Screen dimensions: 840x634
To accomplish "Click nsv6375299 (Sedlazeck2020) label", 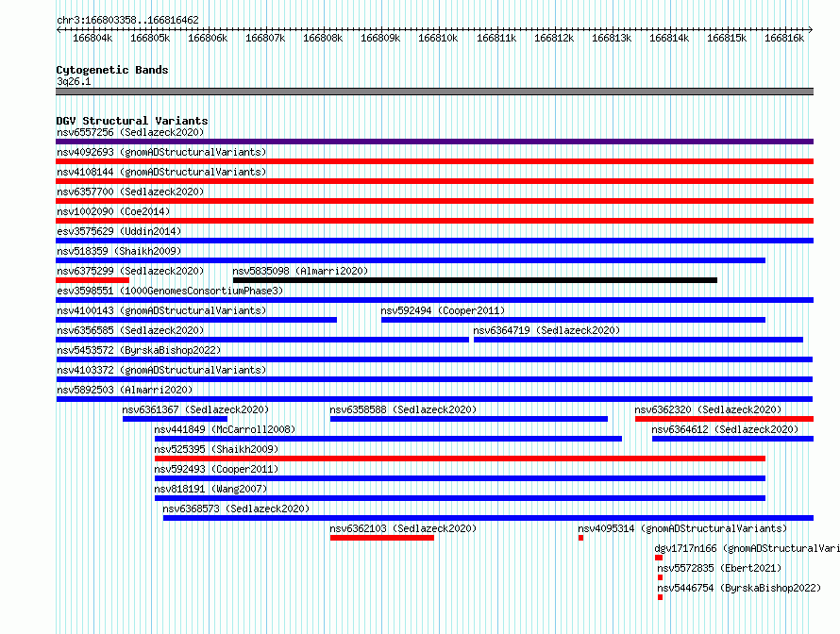I will coord(130,271).
